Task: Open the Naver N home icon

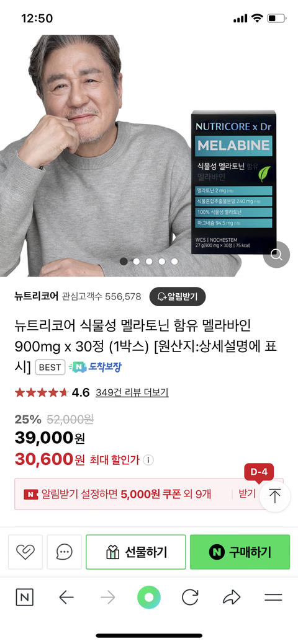Action: (25, 597)
